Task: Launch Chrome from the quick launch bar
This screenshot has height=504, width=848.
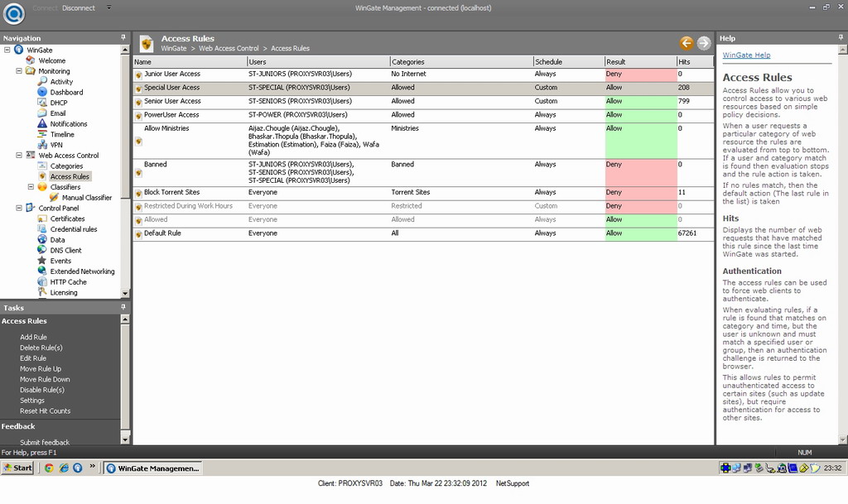Action: 49,468
